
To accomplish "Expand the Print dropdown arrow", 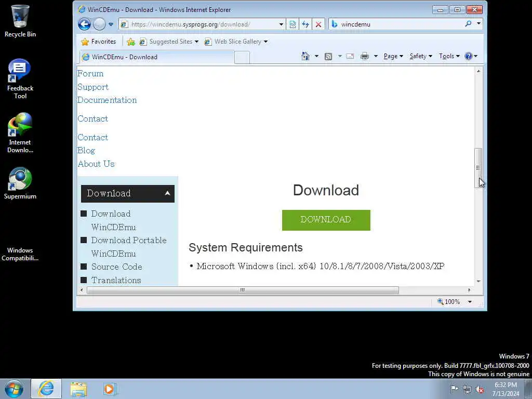I will click(376, 56).
